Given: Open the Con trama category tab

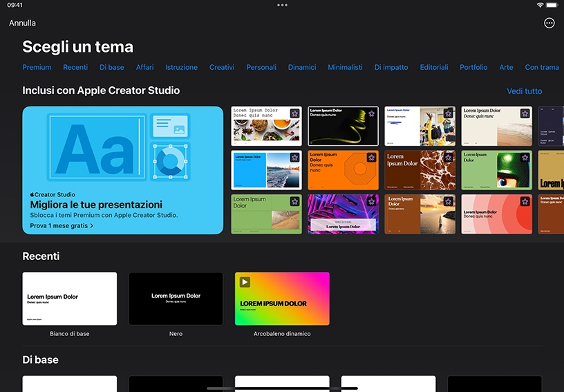Looking at the screenshot, I should 542,67.
